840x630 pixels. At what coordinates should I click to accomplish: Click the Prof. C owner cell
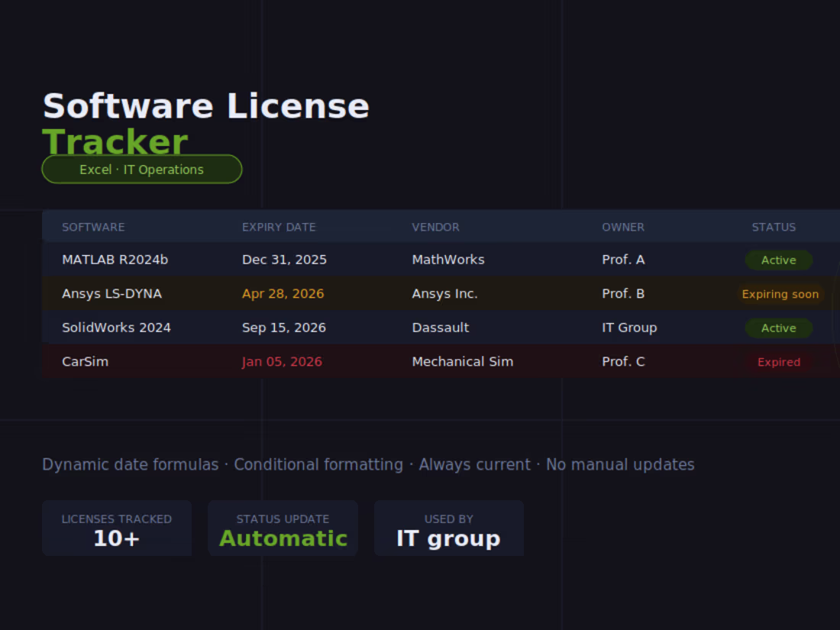(624, 362)
